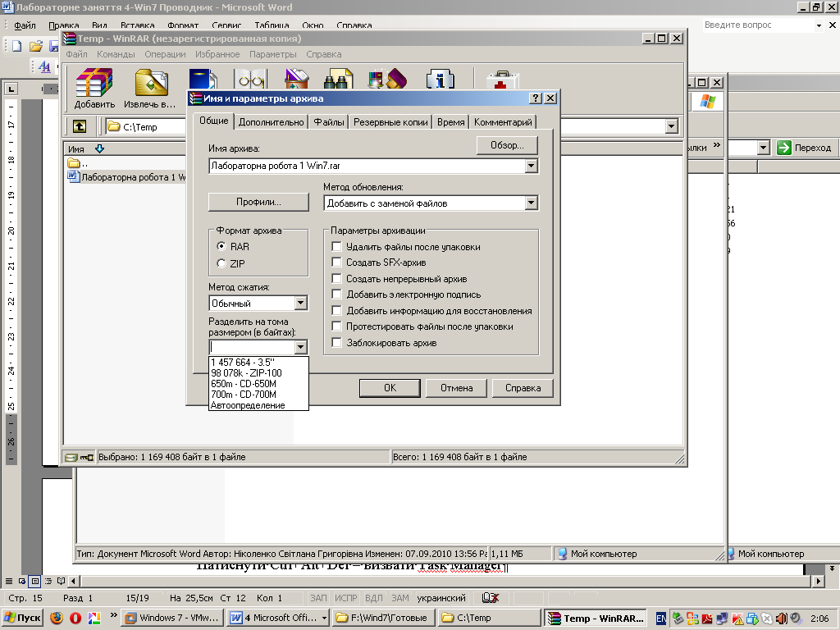The image size is (840, 630).
Task: Click the New document icon in Word toolbar
Action: (17, 46)
